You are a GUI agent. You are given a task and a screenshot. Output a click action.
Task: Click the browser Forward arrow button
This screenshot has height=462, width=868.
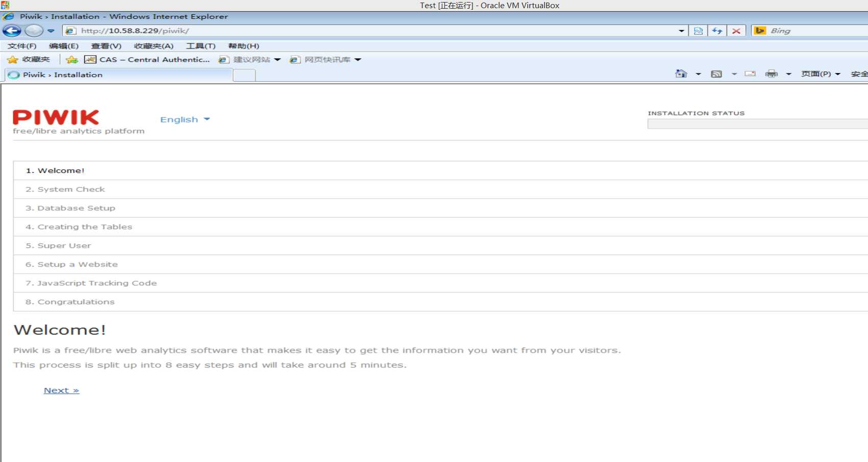point(34,31)
